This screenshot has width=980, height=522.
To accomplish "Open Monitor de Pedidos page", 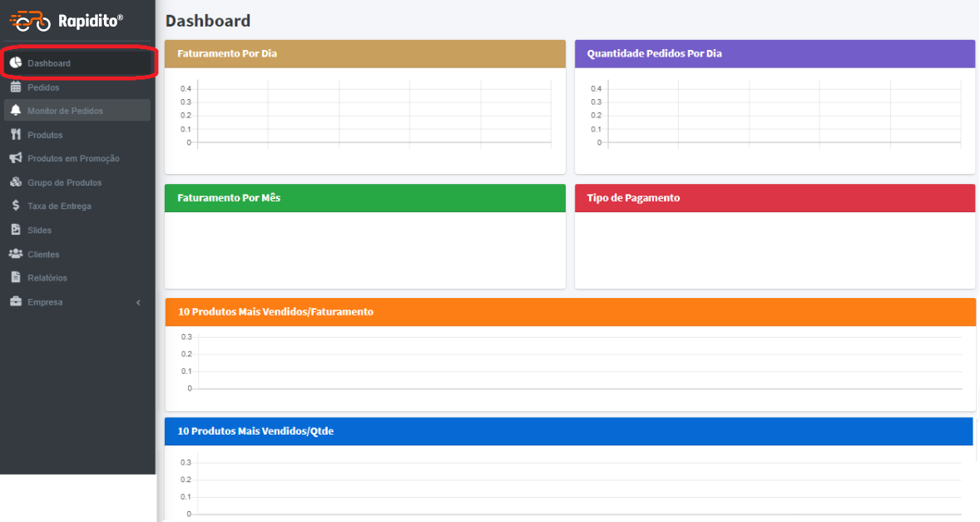I will (x=77, y=111).
